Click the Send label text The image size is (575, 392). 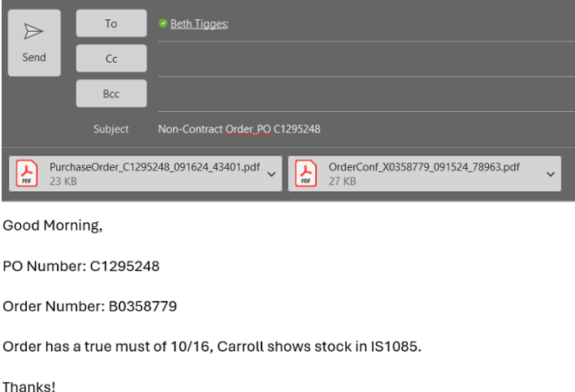point(34,57)
